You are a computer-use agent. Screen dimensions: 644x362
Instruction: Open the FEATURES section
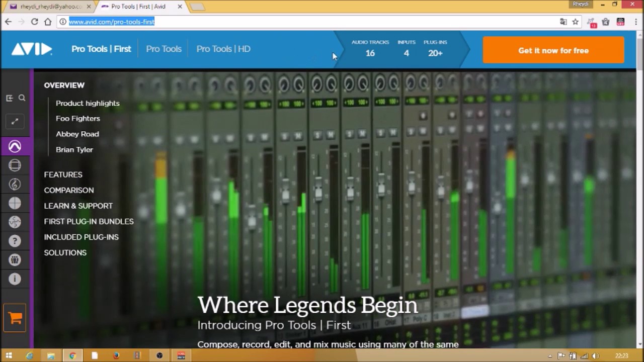click(x=63, y=174)
